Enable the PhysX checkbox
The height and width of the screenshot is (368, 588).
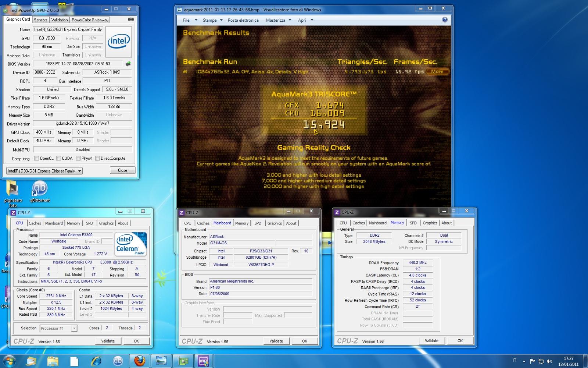coord(78,158)
